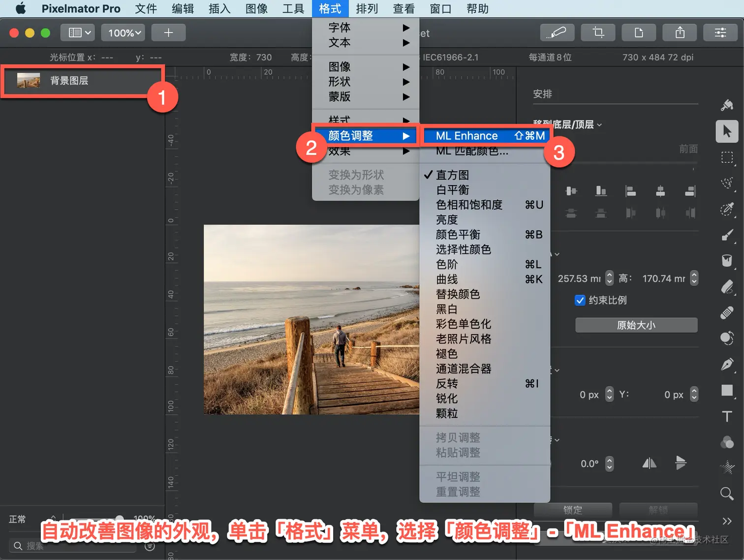Viewport: 744px width, 560px height.
Task: Expand the 蒙版 submenu
Action: [366, 96]
